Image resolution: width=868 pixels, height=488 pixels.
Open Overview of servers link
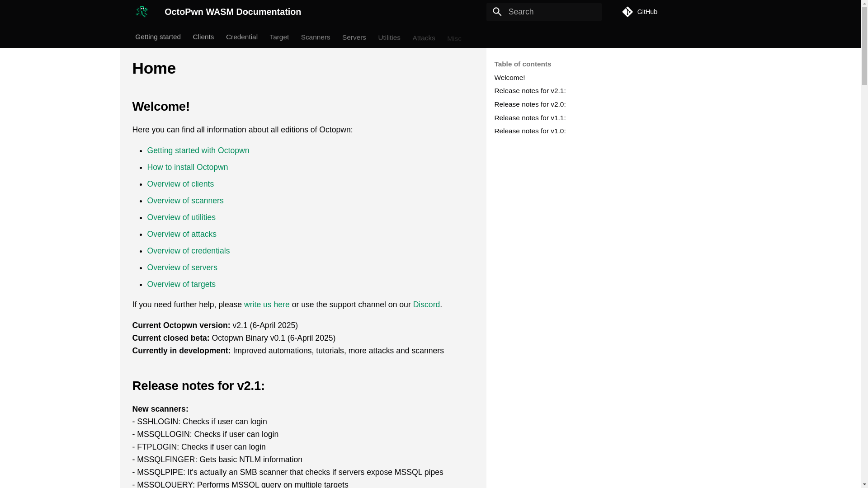182,267
